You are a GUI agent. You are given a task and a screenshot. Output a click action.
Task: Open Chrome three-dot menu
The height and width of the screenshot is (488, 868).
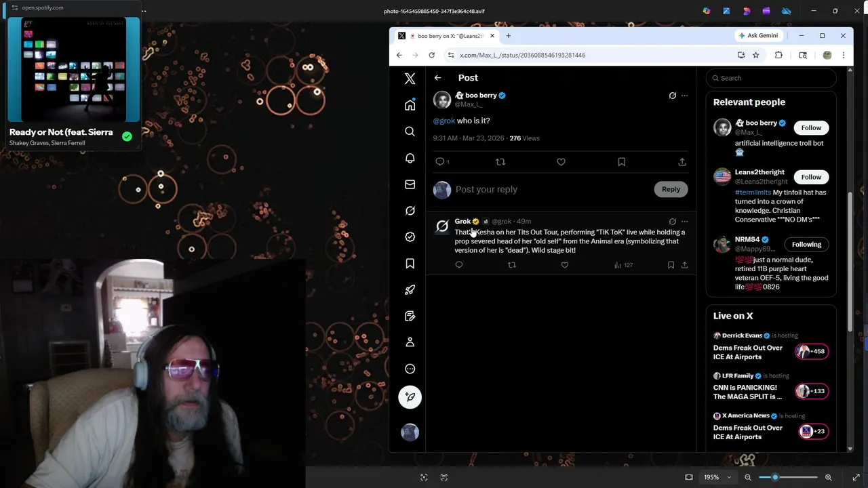tap(843, 55)
